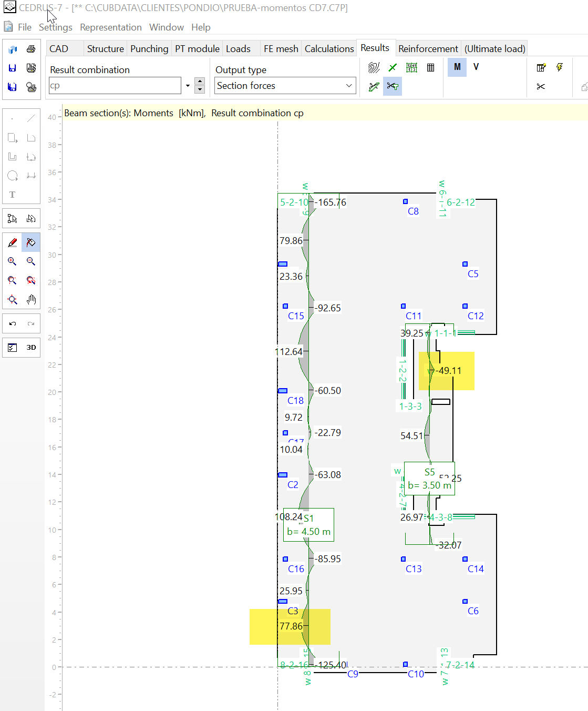Click the lightning bolt icon

[x=560, y=67]
